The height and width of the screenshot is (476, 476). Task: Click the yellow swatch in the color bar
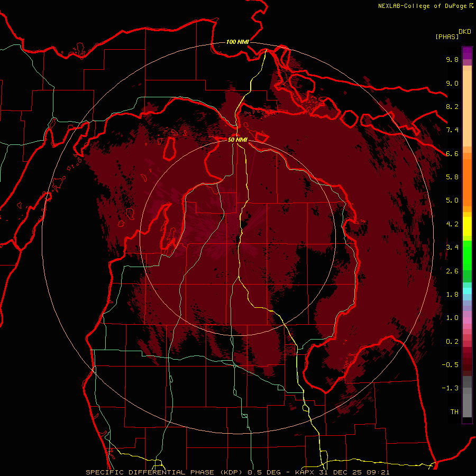click(x=467, y=226)
